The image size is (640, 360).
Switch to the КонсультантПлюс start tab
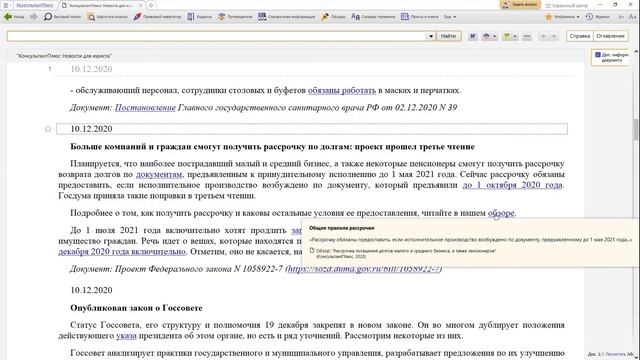point(35,5)
